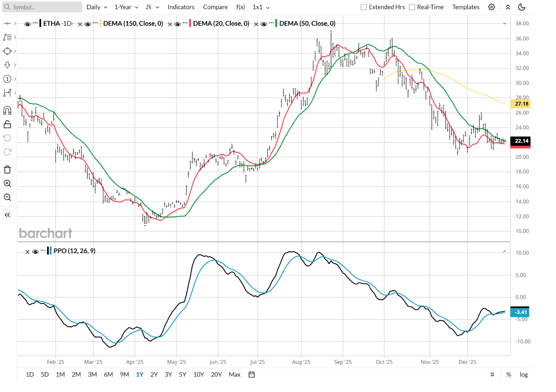
Task: Switch to the Max range
Action: [x=235, y=374]
